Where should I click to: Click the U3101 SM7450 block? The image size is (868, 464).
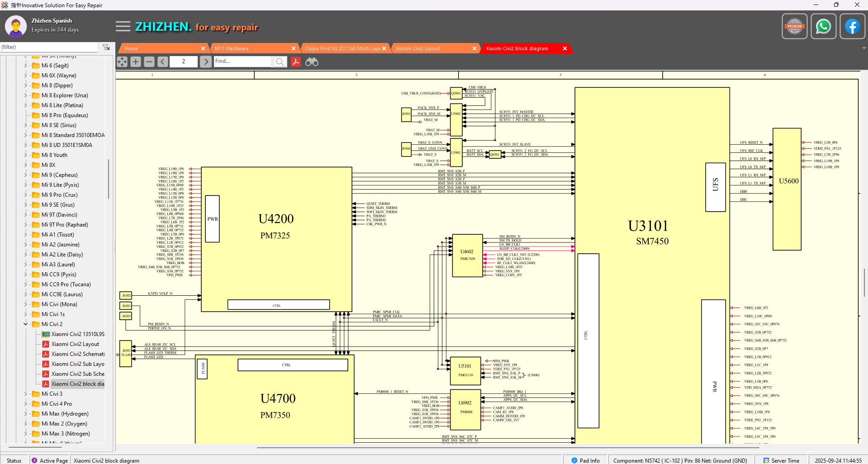pyautogui.click(x=652, y=265)
